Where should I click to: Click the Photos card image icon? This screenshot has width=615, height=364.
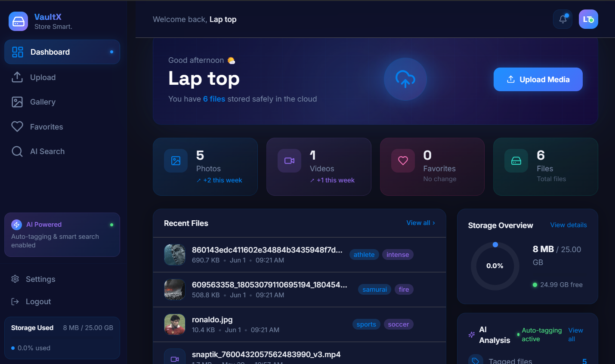(x=176, y=161)
